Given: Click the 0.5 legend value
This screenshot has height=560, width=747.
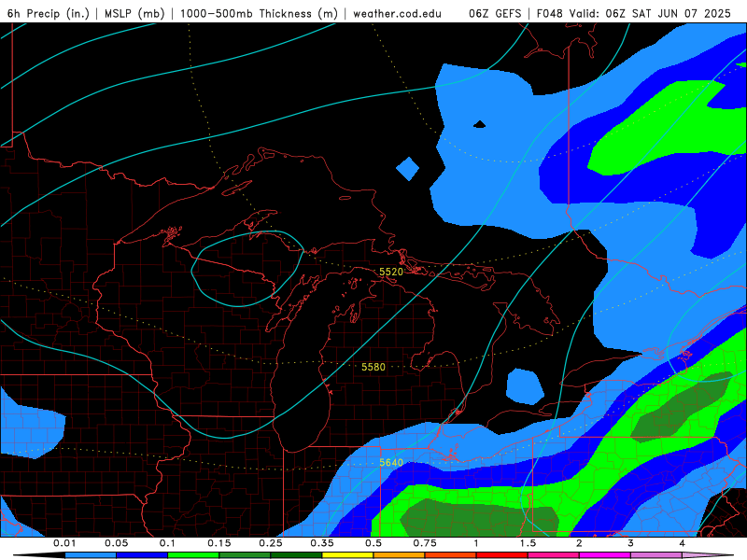Looking at the screenshot, I should (373, 543).
